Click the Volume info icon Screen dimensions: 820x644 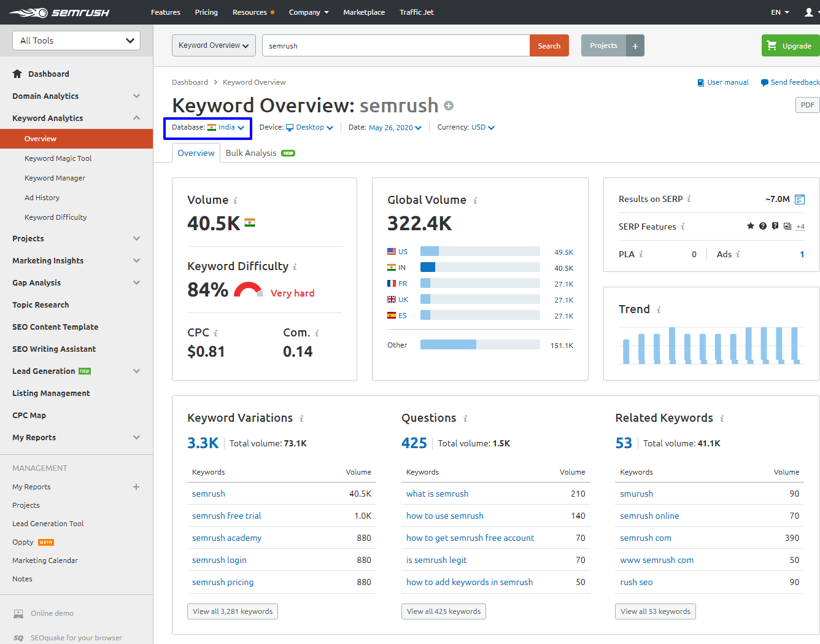click(x=235, y=201)
